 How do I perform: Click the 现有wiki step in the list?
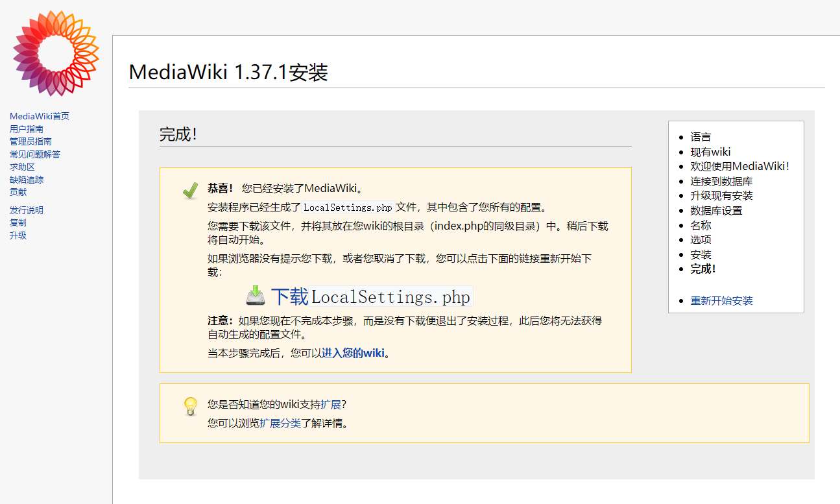(710, 152)
